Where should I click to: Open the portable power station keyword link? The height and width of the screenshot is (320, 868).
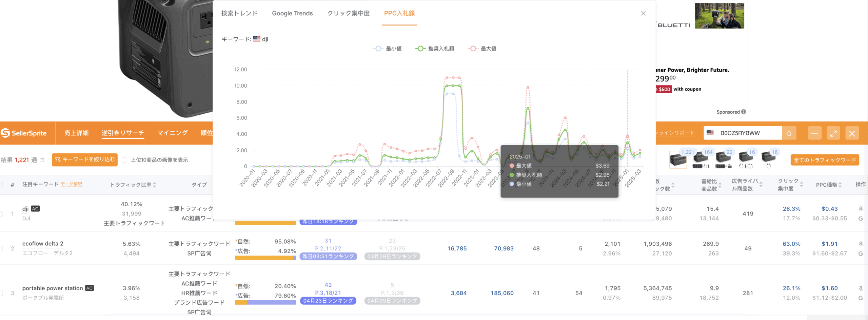[x=53, y=288]
